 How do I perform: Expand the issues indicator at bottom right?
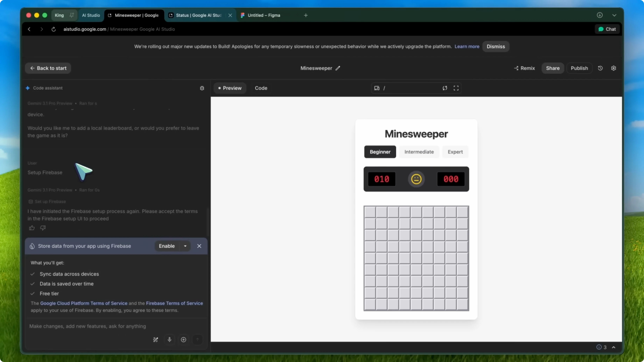click(614, 347)
